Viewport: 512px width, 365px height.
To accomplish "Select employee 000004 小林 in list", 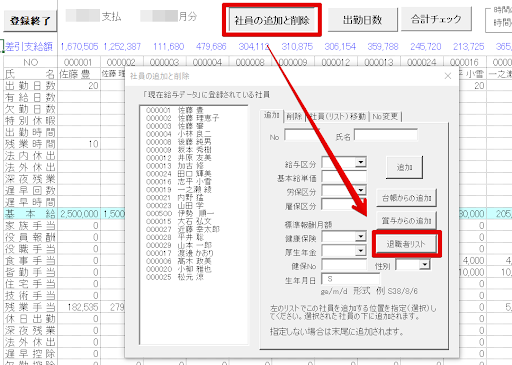I will coord(178,134).
